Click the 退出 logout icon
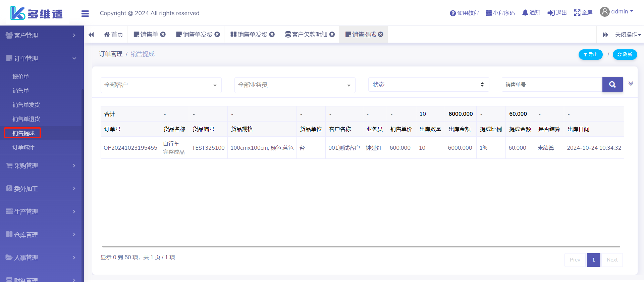Image resolution: width=644 pixels, height=282 pixels. (x=551, y=13)
